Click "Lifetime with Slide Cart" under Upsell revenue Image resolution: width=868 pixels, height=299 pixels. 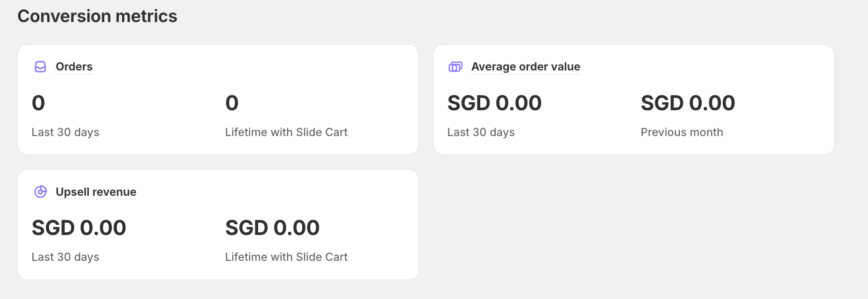click(286, 257)
